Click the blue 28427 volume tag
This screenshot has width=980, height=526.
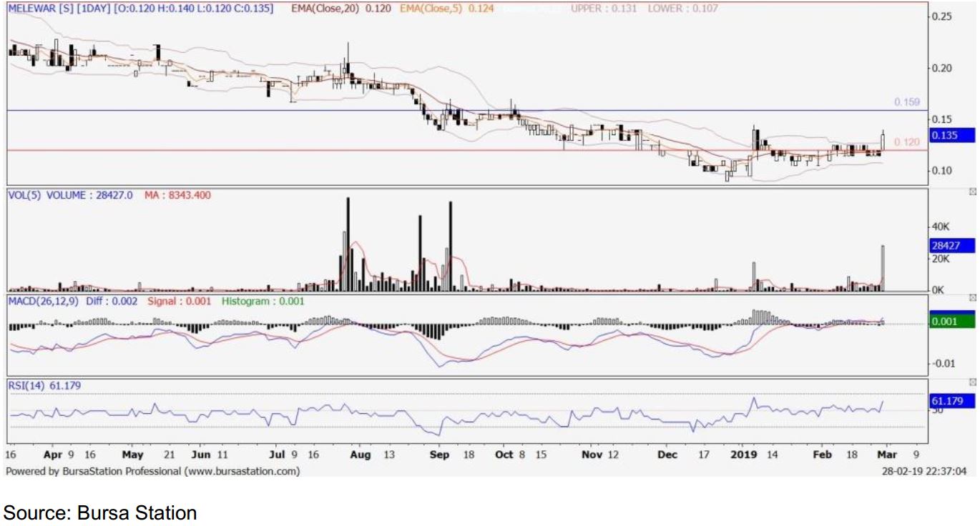[x=952, y=246]
